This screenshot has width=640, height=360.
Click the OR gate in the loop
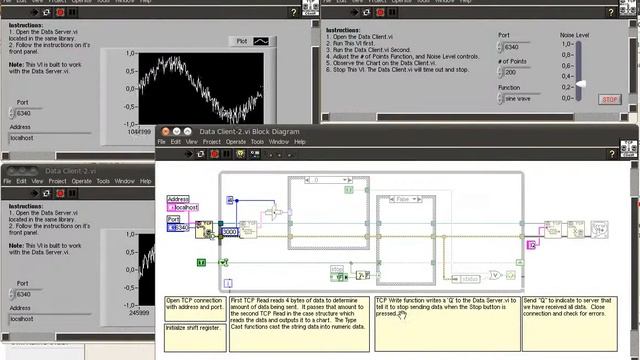pos(495,275)
